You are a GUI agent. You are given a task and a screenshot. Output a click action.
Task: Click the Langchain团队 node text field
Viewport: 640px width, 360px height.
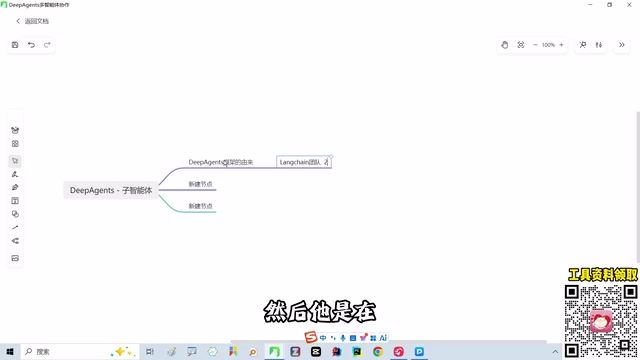(x=304, y=162)
